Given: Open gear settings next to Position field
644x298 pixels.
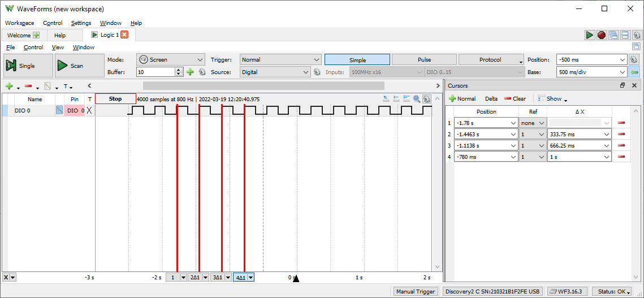Looking at the screenshot, I should tap(634, 59).
